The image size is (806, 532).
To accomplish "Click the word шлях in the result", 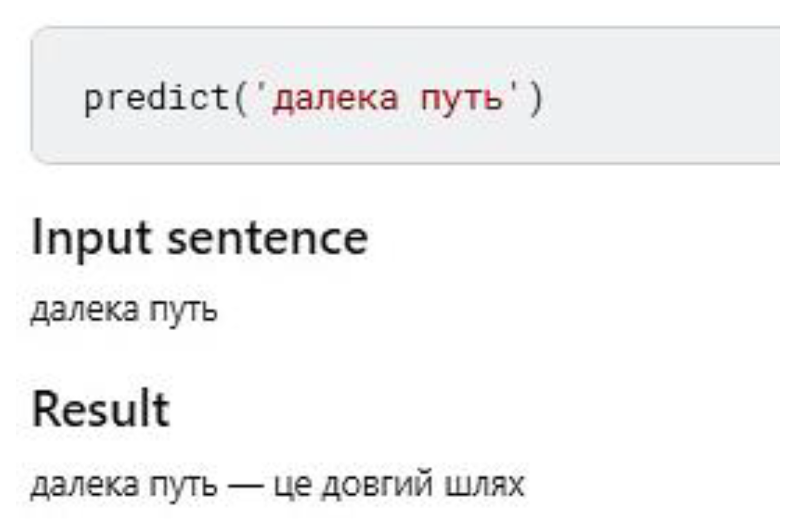I will pos(484,484).
